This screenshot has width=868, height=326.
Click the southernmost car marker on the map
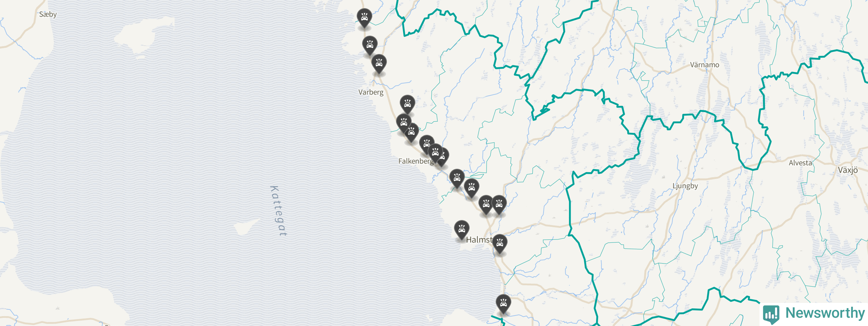pos(503,304)
